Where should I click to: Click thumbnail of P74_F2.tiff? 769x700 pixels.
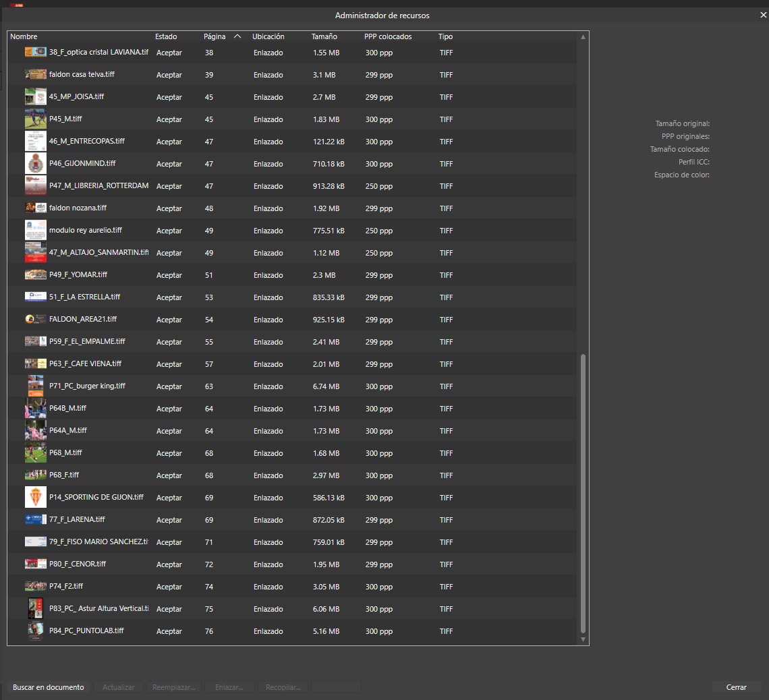35,586
